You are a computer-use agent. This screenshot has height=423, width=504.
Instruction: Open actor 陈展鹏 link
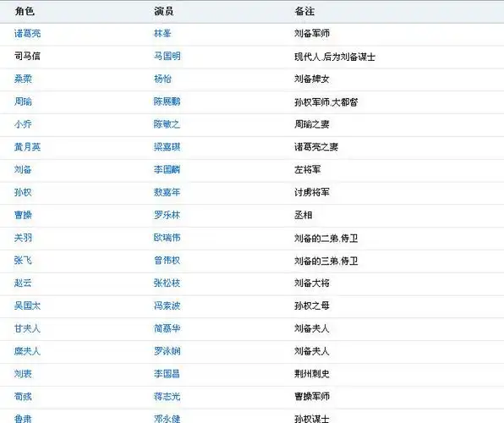tap(167, 102)
